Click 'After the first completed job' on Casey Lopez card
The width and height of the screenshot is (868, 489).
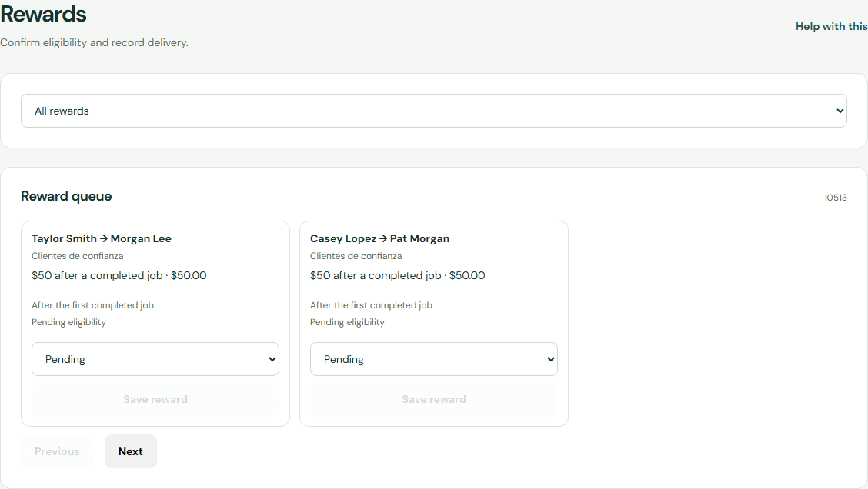pyautogui.click(x=371, y=305)
